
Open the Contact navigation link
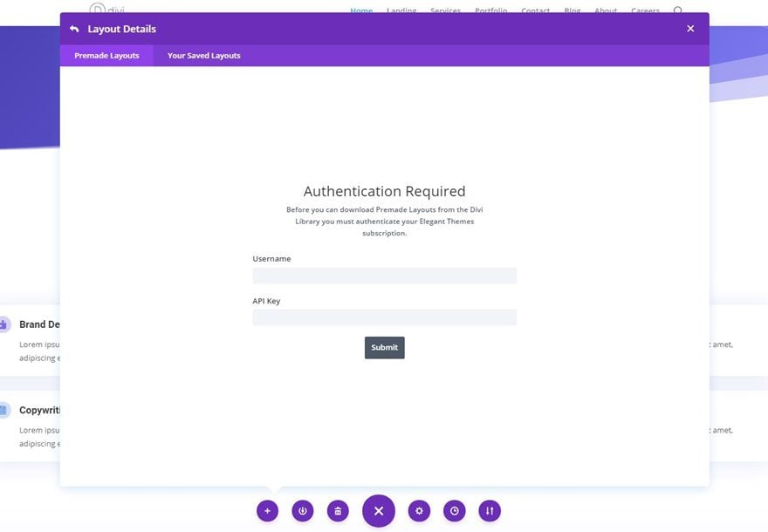click(x=535, y=10)
